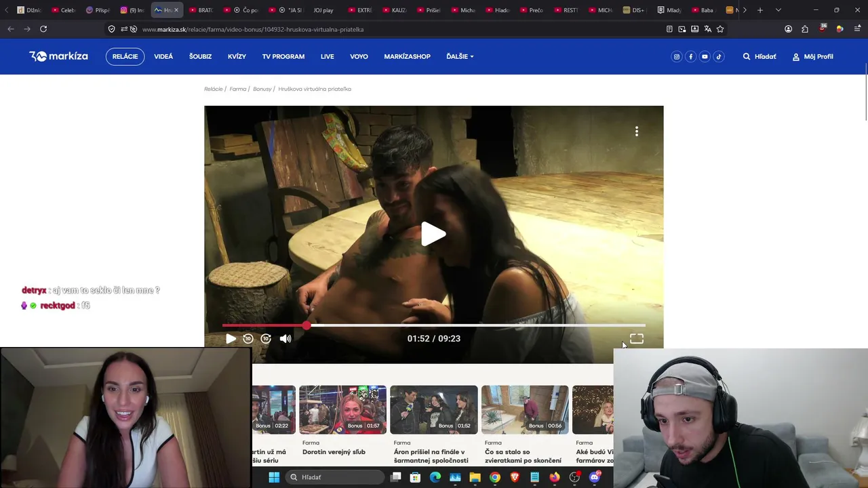Click the taskbar search box Hľadať

pos(336,477)
